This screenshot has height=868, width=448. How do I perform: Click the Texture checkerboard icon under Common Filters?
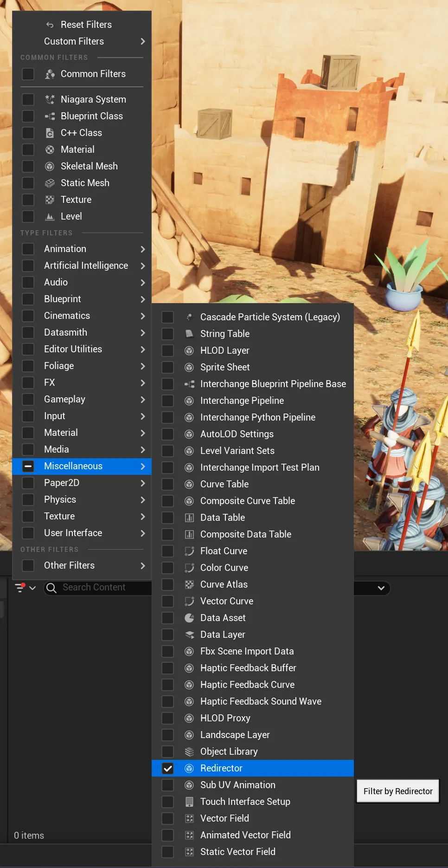[x=50, y=200]
